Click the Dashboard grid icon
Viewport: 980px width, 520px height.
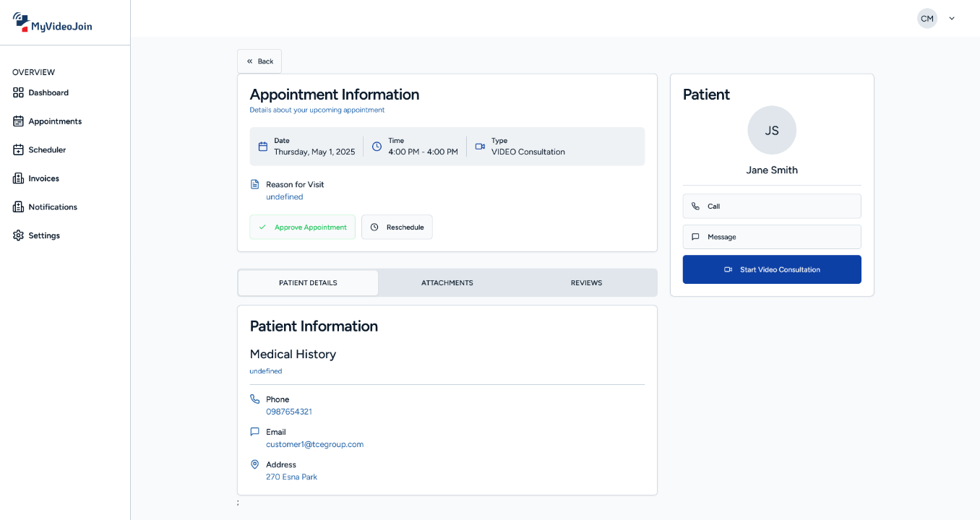(18, 92)
